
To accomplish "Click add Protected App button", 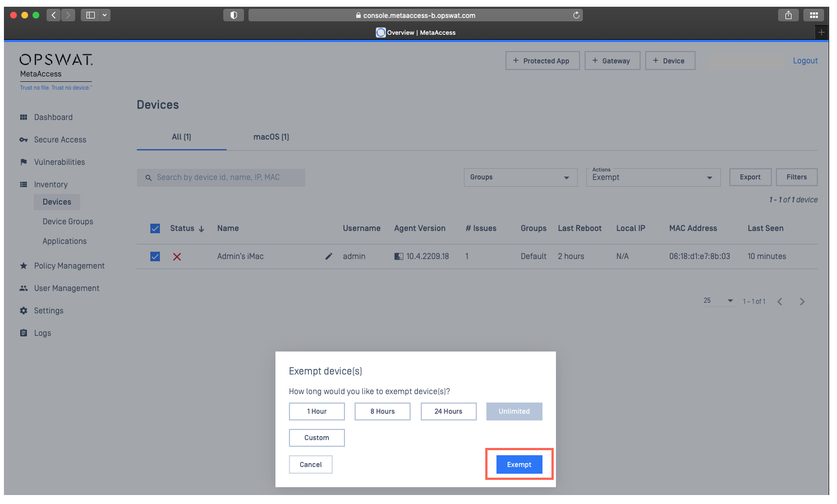I will tap(542, 61).
